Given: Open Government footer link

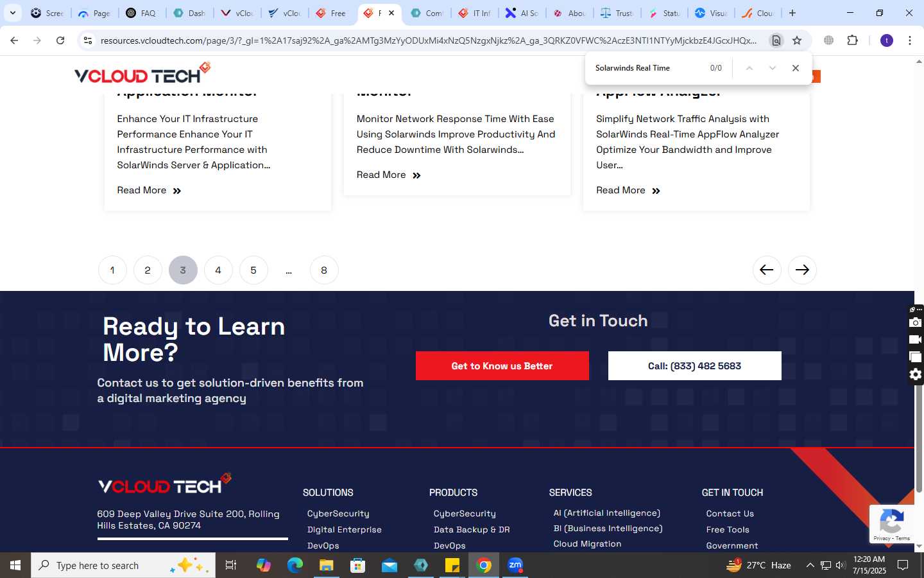Looking at the screenshot, I should [732, 546].
